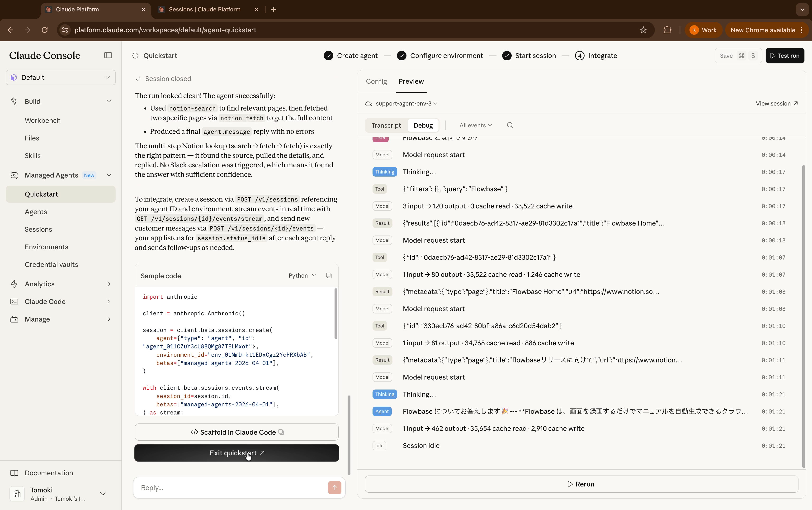Click the Rerun button
The height and width of the screenshot is (510, 812).
[581, 484]
